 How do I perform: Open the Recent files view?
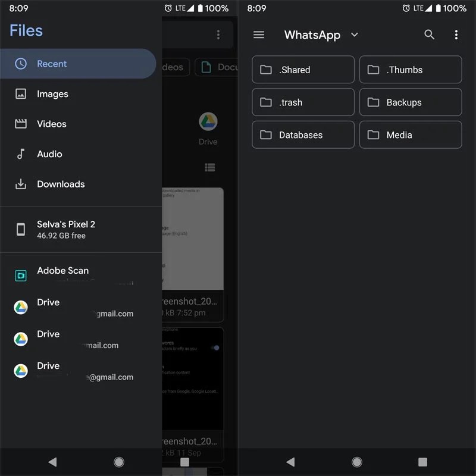point(52,64)
